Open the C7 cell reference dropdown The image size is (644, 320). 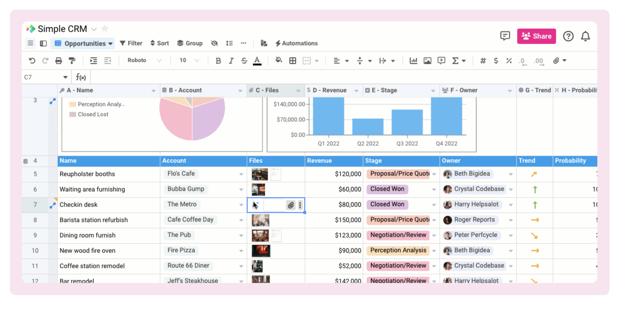pyautogui.click(x=65, y=77)
